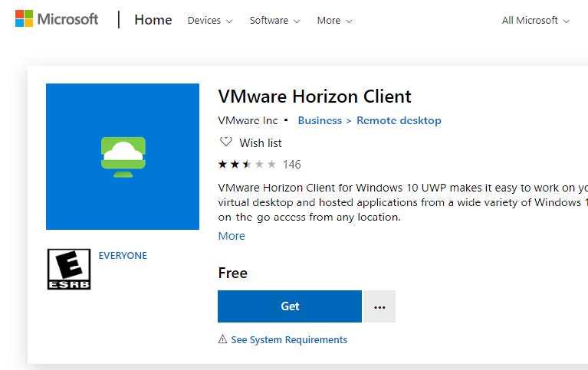Click the ESRB Everyone rating badge
Viewport: 588px width, 370px height.
[69, 269]
